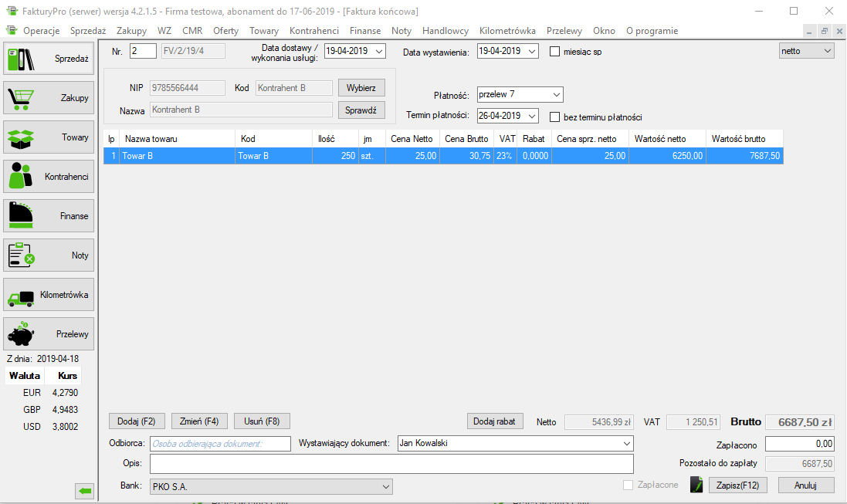Screen dimensions: 847x504
Task: Collapse sidebar with green arrow button
Action: (85, 490)
